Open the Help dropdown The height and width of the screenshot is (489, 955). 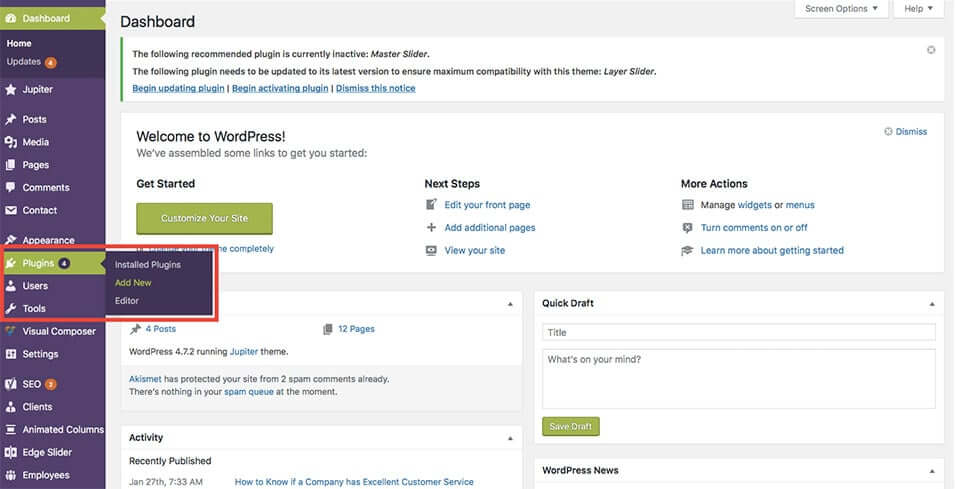point(918,9)
